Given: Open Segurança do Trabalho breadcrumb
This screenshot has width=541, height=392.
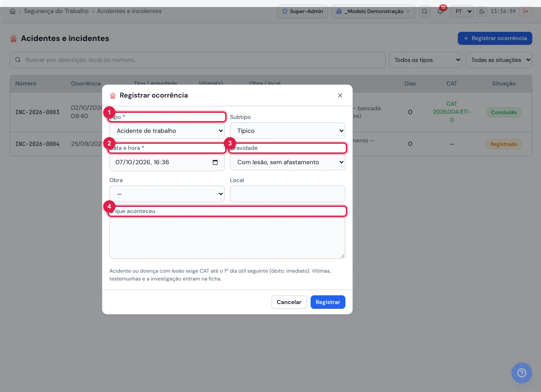Looking at the screenshot, I should coord(56,11).
